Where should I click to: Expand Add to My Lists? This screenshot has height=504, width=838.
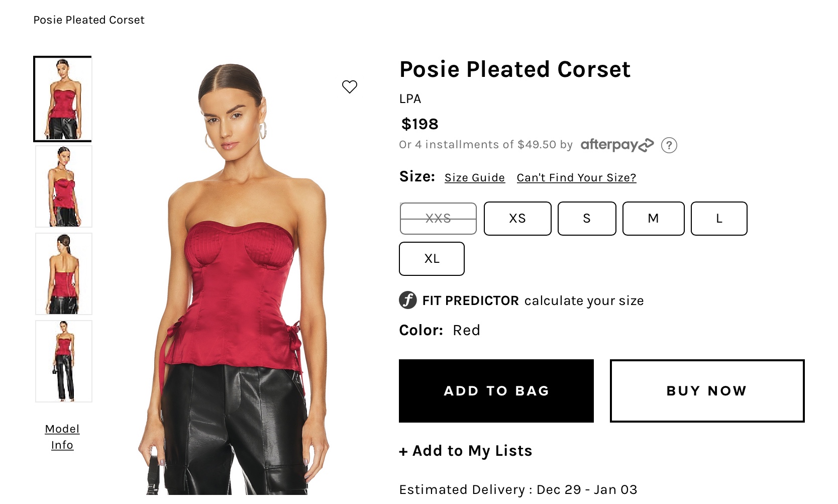466,451
